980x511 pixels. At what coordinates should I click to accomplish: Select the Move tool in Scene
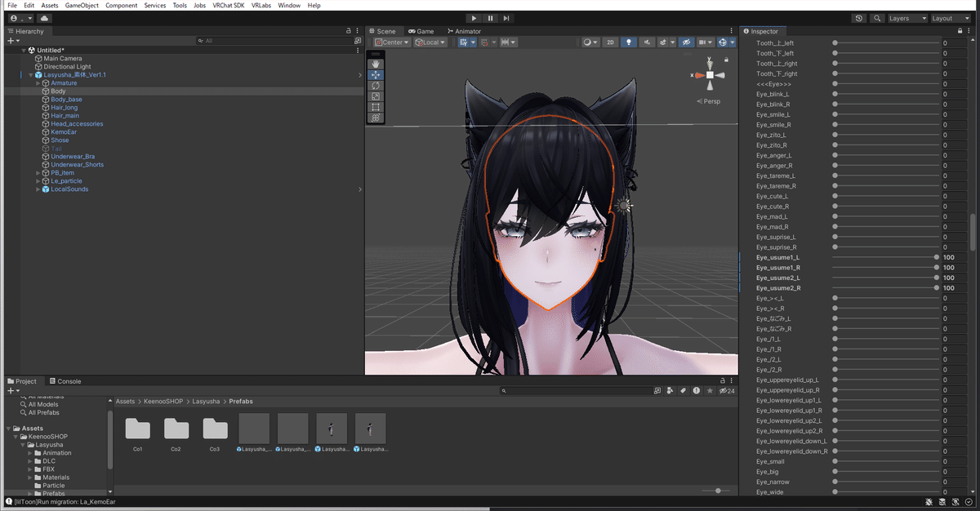[x=376, y=74]
